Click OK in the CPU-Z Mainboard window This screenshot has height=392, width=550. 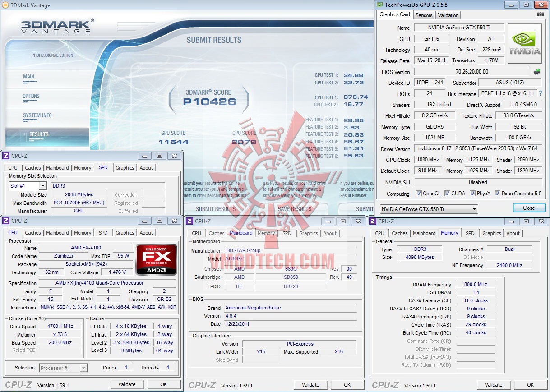pyautogui.click(x=347, y=385)
